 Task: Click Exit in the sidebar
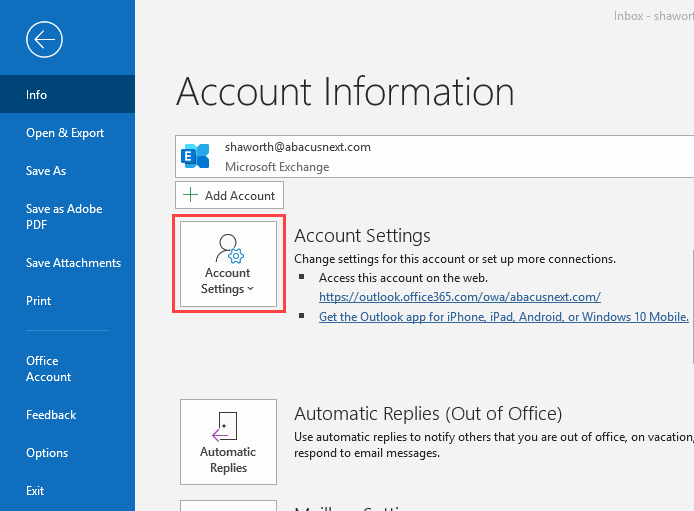(x=67, y=491)
